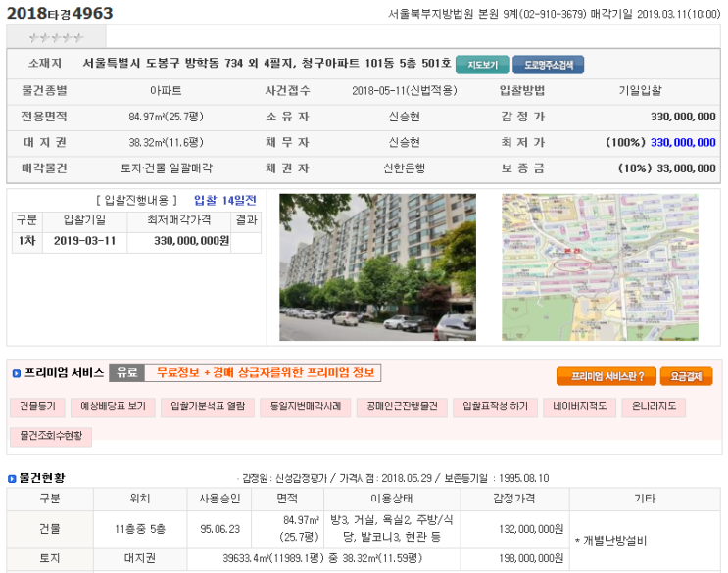This screenshot has width=728, height=573.
Task: Click the 도로명주소검색 button
Action: [x=549, y=65]
